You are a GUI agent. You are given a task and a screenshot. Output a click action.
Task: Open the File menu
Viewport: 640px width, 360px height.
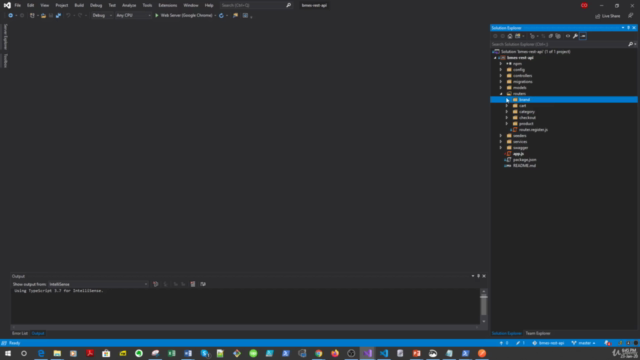[18, 5]
